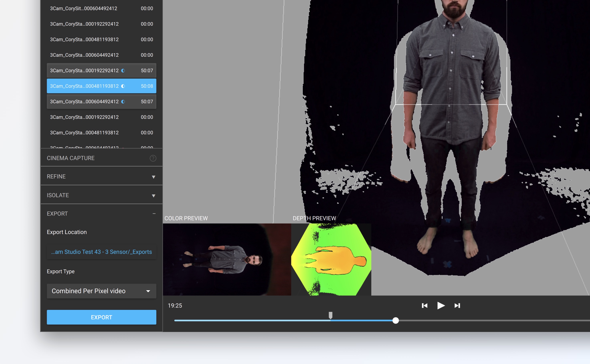Viewport: 590px width, 364px height.
Task: Click the depth preview thumbnail
Action: tap(331, 260)
